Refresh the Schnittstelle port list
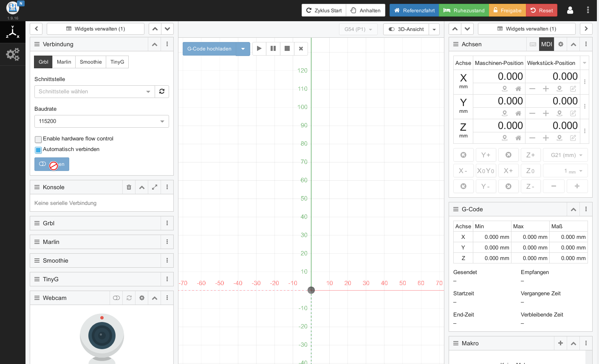This screenshot has width=599, height=364. (162, 92)
